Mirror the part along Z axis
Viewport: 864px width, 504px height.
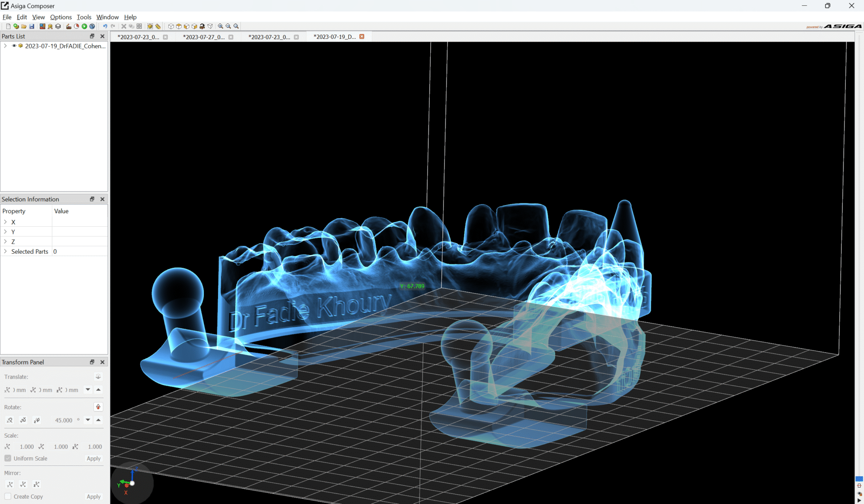point(37,484)
